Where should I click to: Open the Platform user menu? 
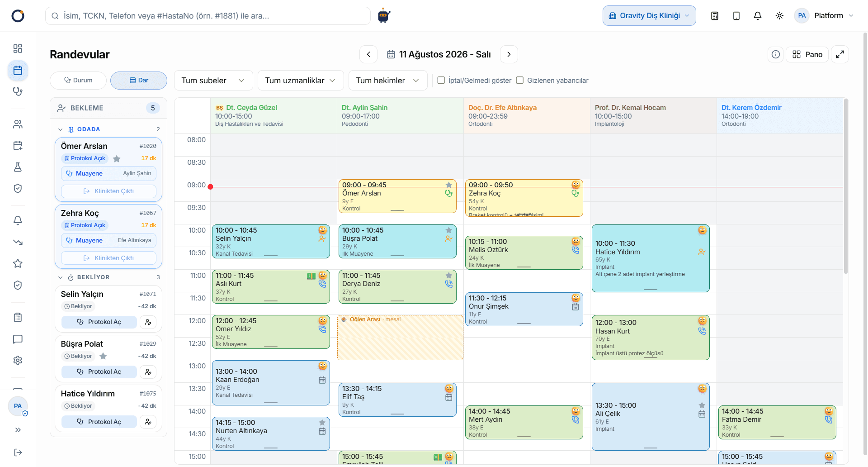pyautogui.click(x=824, y=16)
